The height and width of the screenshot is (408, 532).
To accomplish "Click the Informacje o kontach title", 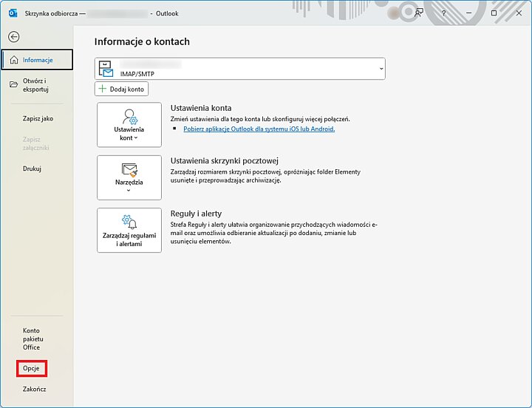I will pos(142,41).
